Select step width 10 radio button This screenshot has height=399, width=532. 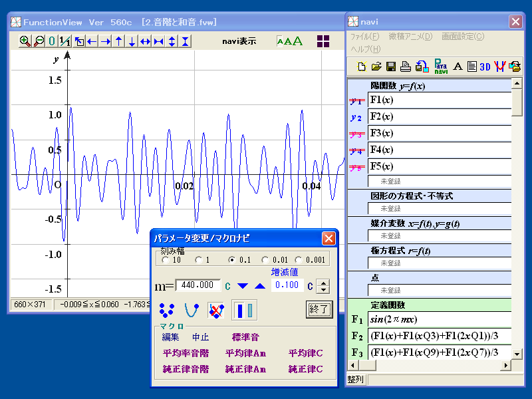click(x=165, y=260)
